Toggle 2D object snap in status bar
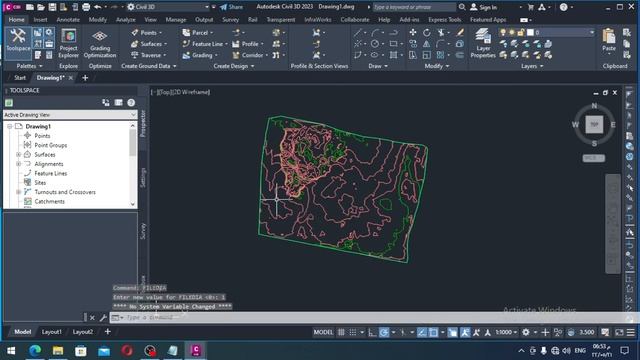640x360 pixels. point(433,332)
